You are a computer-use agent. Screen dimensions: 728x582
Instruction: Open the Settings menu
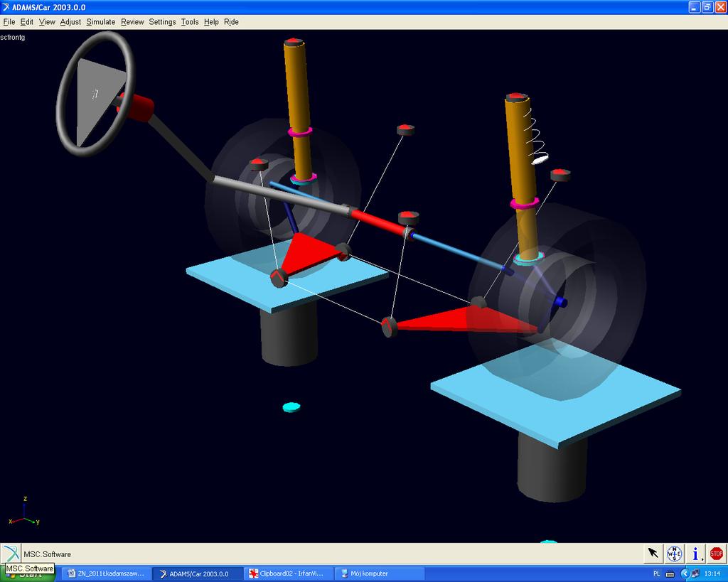tap(162, 22)
